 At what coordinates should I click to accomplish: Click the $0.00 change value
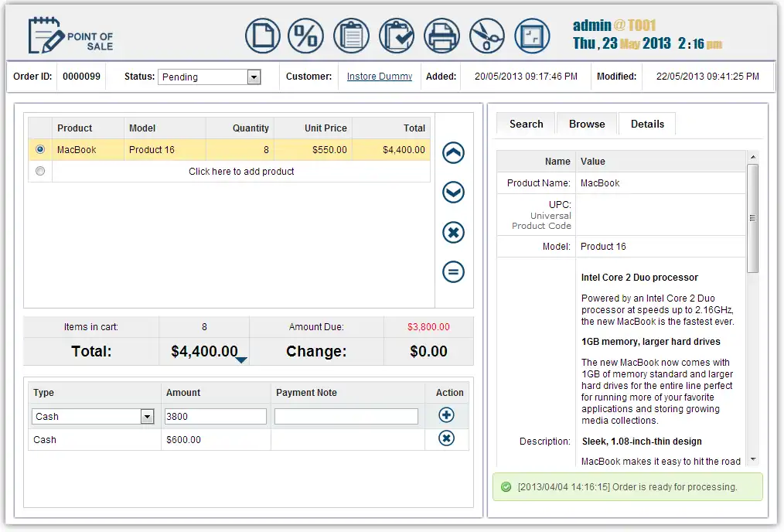click(x=428, y=351)
